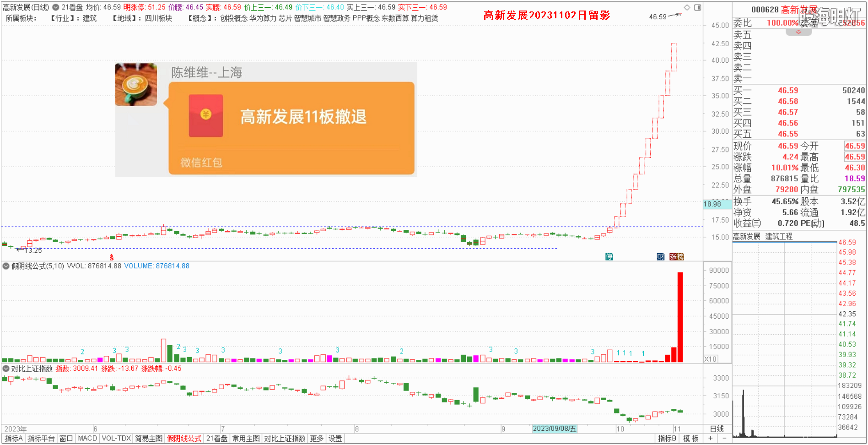Click the 最高 value 46.59 box
Viewport: 868px width, 445px height.
tap(855, 157)
